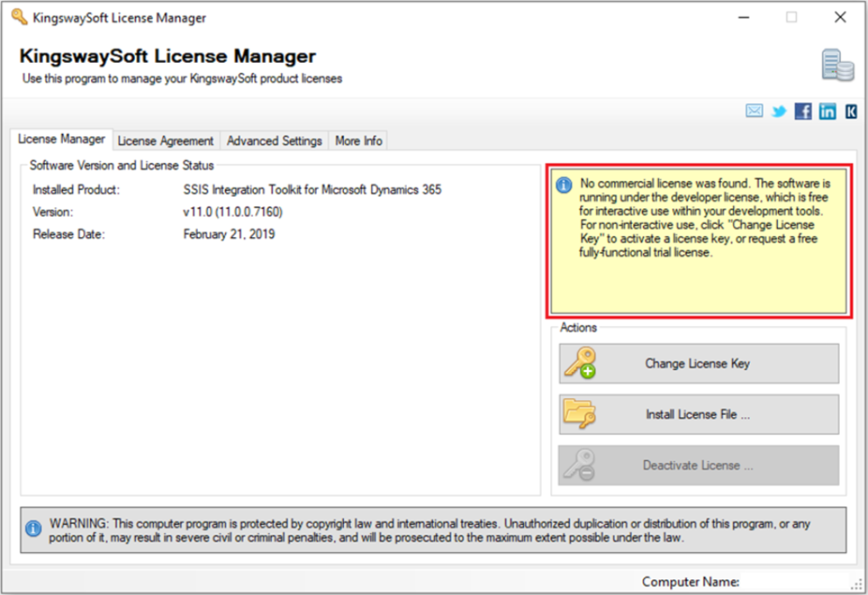Click the 'No commercial license was found' message
Viewport: 868px width, 595px height.
704,218
